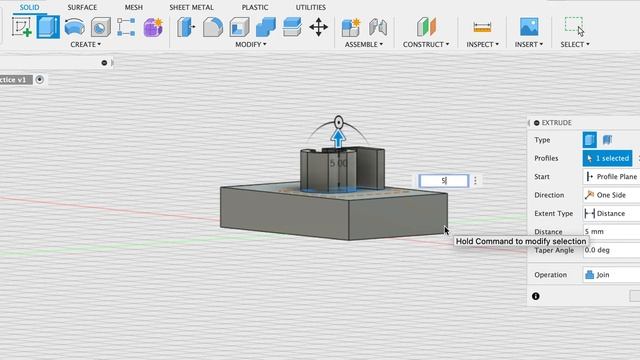Click the info icon in Extrude dialog
This screenshot has height=360, width=640.
click(x=536, y=296)
